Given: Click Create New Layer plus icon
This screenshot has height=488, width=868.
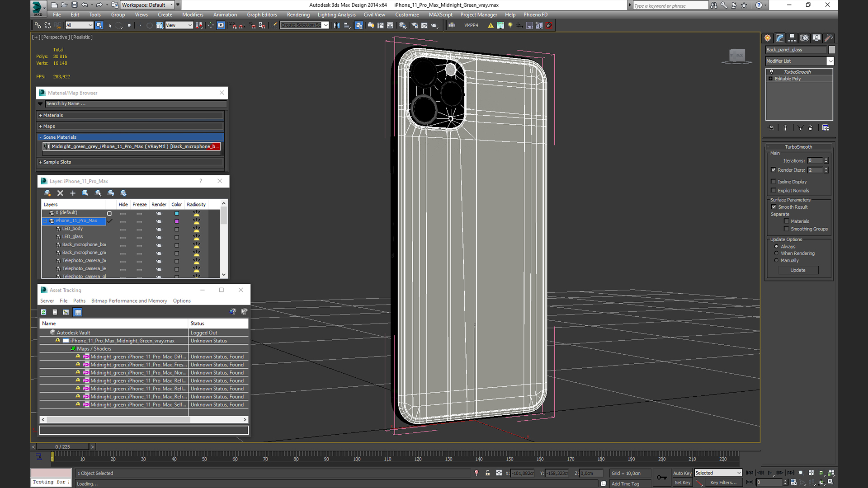Looking at the screenshot, I should click(x=73, y=193).
